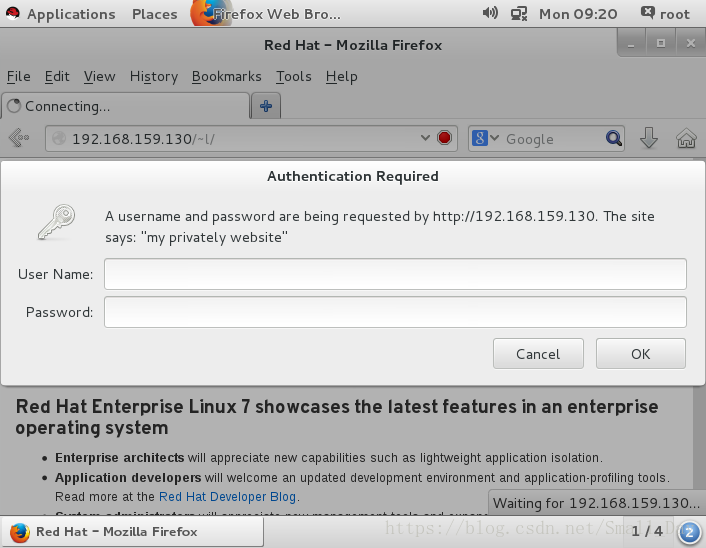Open the File menu
The width and height of the screenshot is (706, 548).
coord(18,77)
